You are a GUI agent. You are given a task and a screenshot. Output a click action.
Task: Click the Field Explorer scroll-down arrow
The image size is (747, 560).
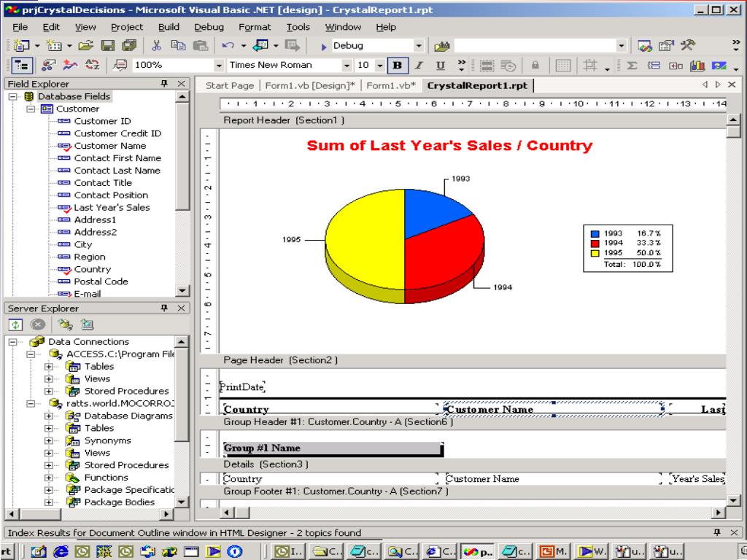(183, 290)
